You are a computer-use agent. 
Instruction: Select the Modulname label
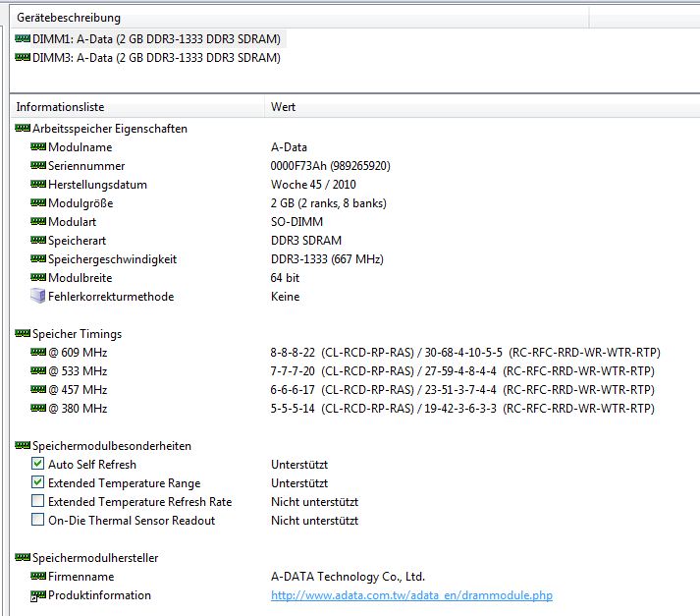click(x=81, y=147)
